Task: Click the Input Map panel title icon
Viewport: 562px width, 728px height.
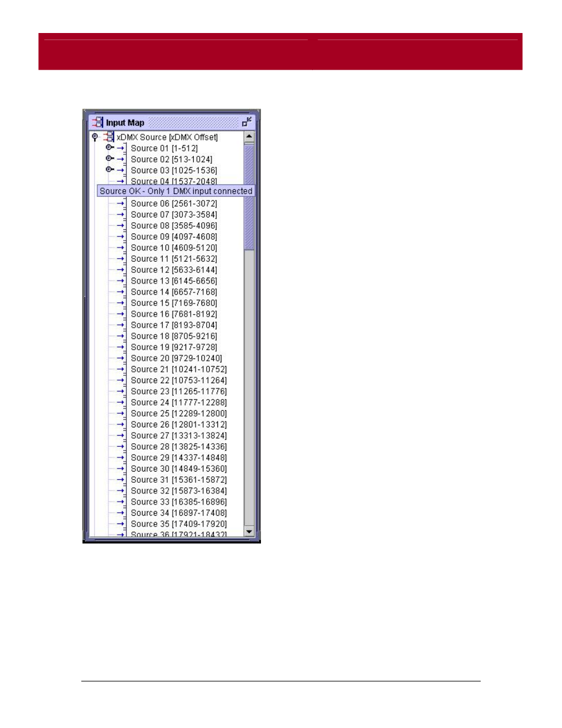Action: [98, 123]
